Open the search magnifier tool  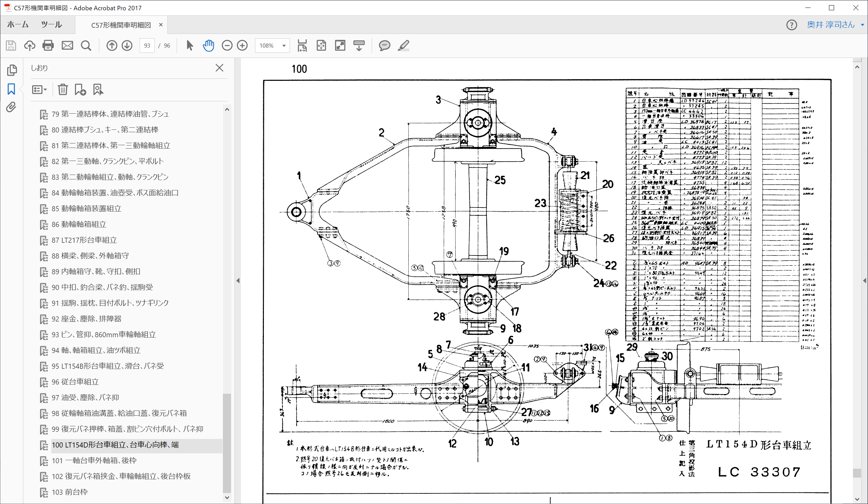[86, 46]
